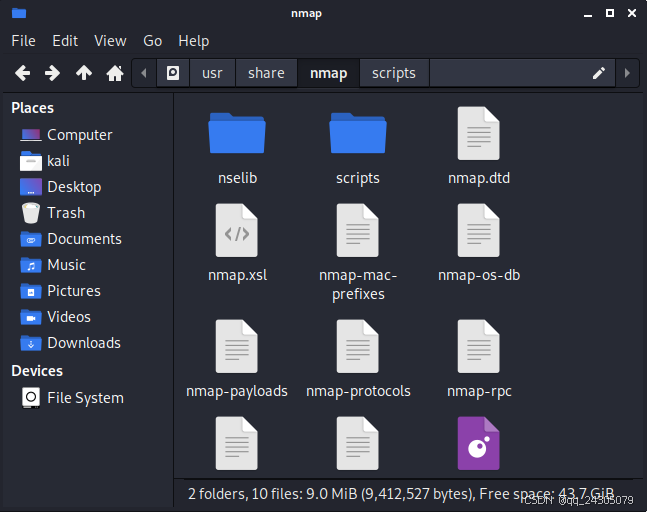
Task: Click the Videos folder icon in sidebar
Action: 31,317
